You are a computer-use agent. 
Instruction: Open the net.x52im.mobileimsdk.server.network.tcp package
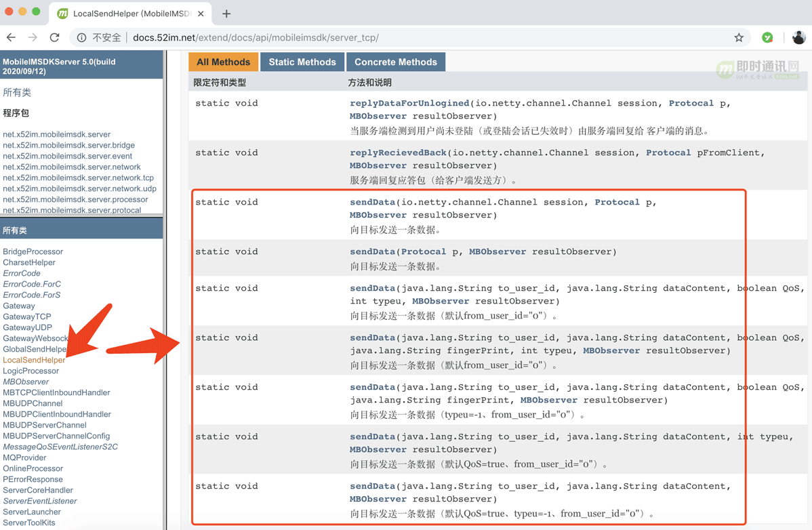click(x=78, y=178)
